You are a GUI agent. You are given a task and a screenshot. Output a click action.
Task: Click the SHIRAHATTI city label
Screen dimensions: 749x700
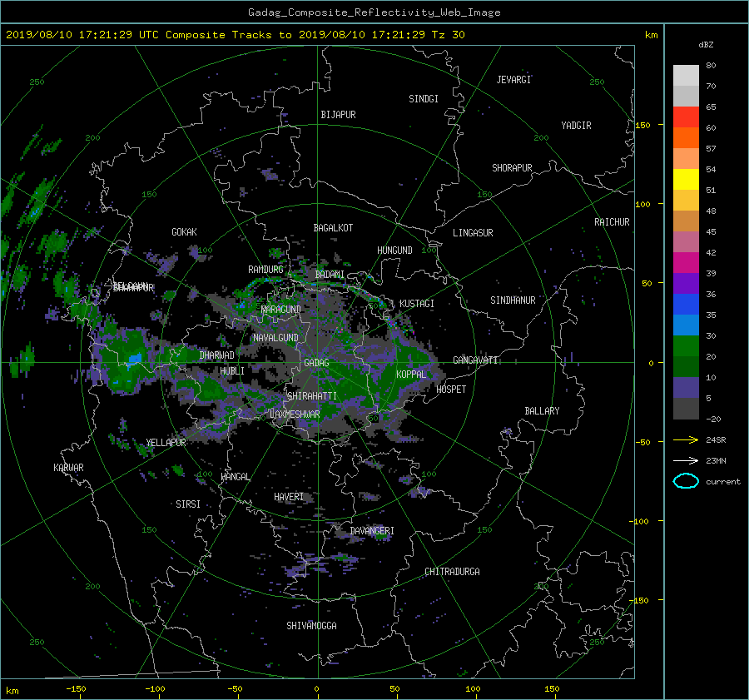(312, 396)
